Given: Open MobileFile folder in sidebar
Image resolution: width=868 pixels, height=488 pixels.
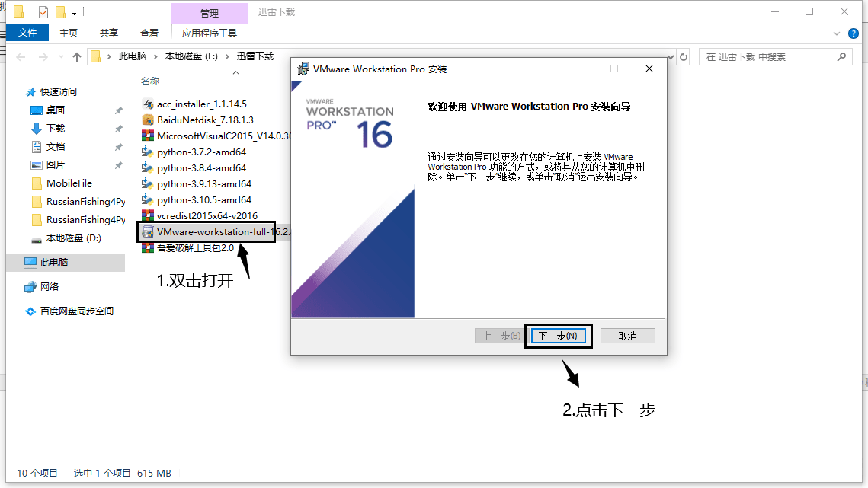Looking at the screenshot, I should (69, 183).
